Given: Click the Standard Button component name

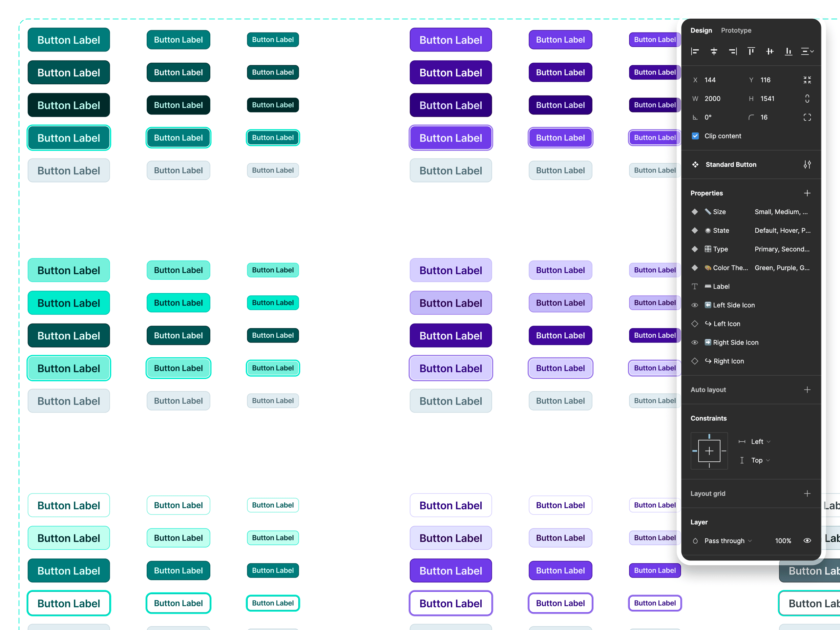Looking at the screenshot, I should coord(731,164).
